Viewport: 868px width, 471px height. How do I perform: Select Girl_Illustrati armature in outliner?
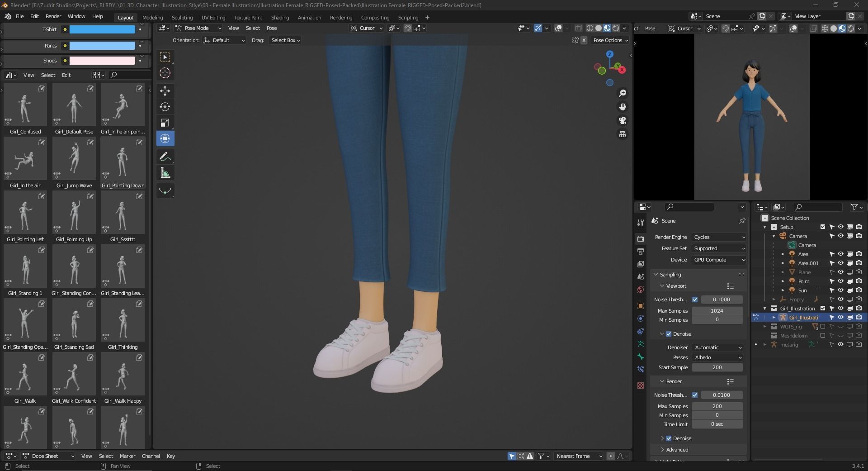click(x=803, y=318)
